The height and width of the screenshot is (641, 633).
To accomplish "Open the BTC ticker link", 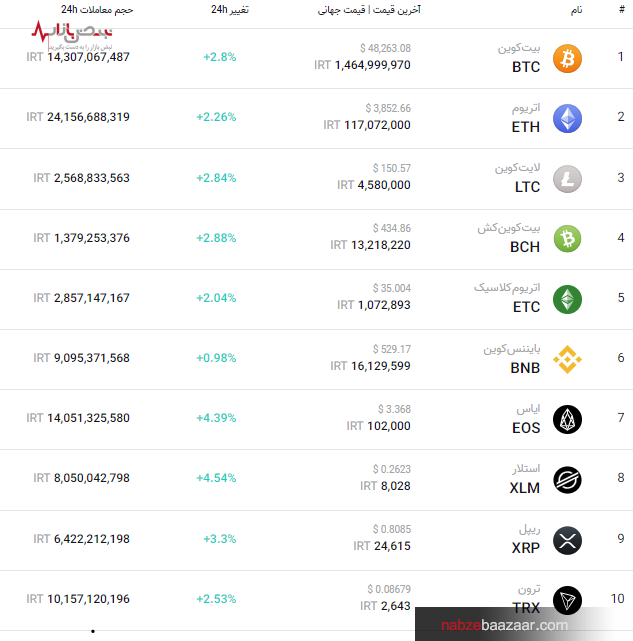I will (525, 67).
